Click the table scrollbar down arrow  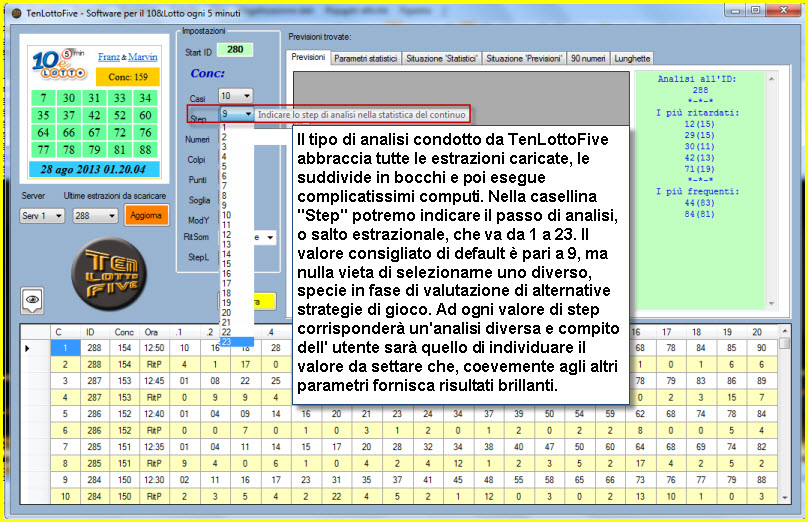coord(784,497)
